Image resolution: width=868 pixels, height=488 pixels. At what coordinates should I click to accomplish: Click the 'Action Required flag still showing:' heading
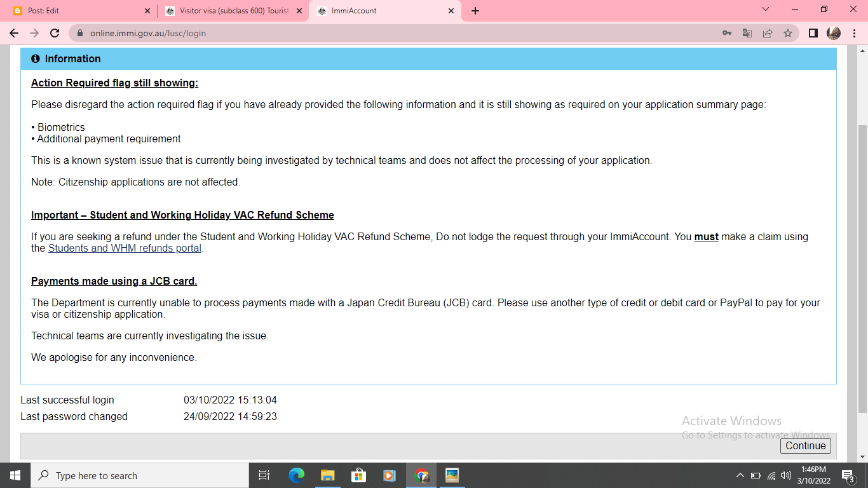pos(114,83)
